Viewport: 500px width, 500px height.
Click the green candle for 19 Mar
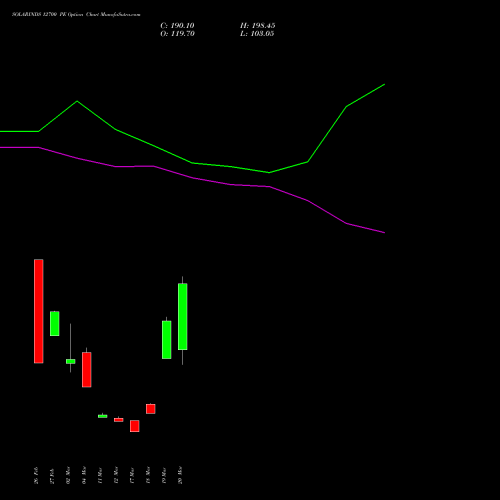pos(167,340)
